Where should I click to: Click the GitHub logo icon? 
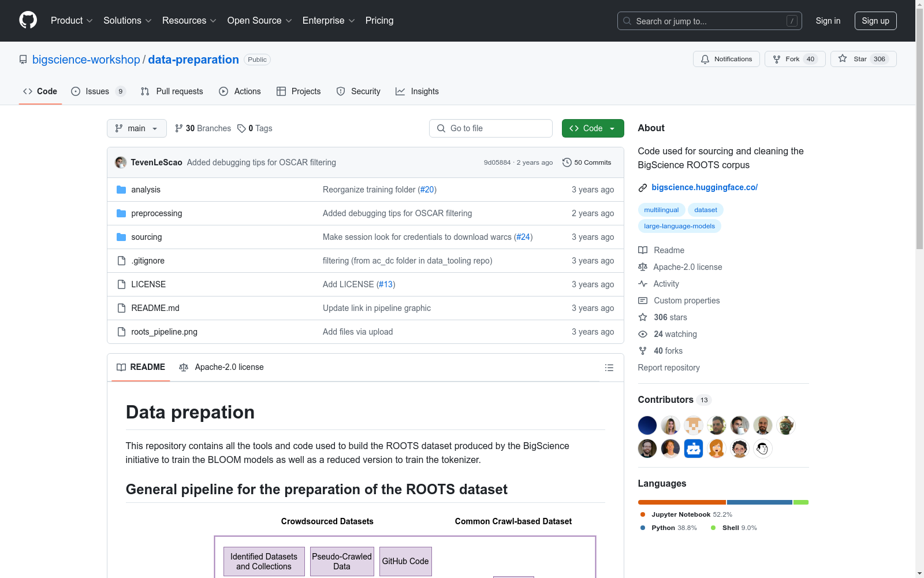[x=28, y=20]
